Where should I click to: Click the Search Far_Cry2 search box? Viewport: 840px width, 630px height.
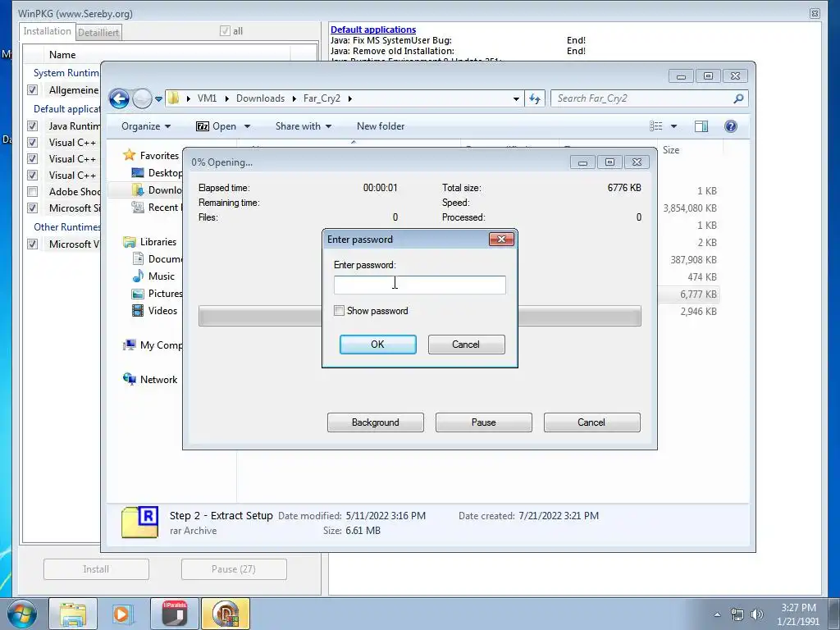tap(649, 98)
